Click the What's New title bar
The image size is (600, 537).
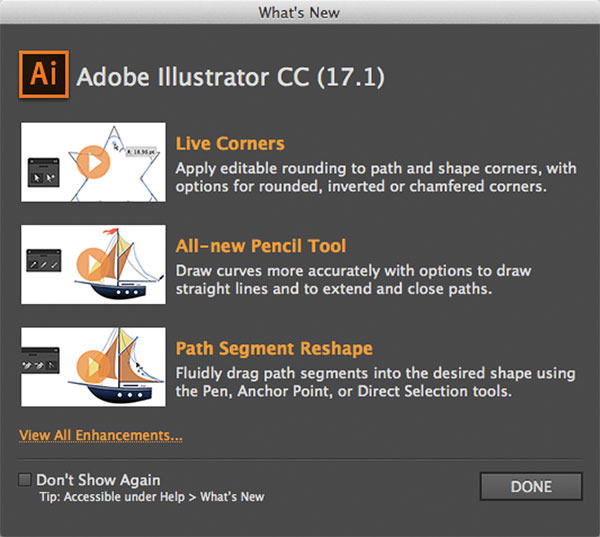(299, 12)
